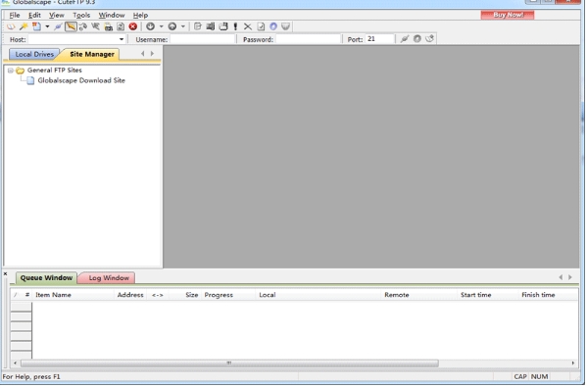This screenshot has width=588, height=388.
Task: Switch to the Local Drives tab
Action: tap(34, 54)
